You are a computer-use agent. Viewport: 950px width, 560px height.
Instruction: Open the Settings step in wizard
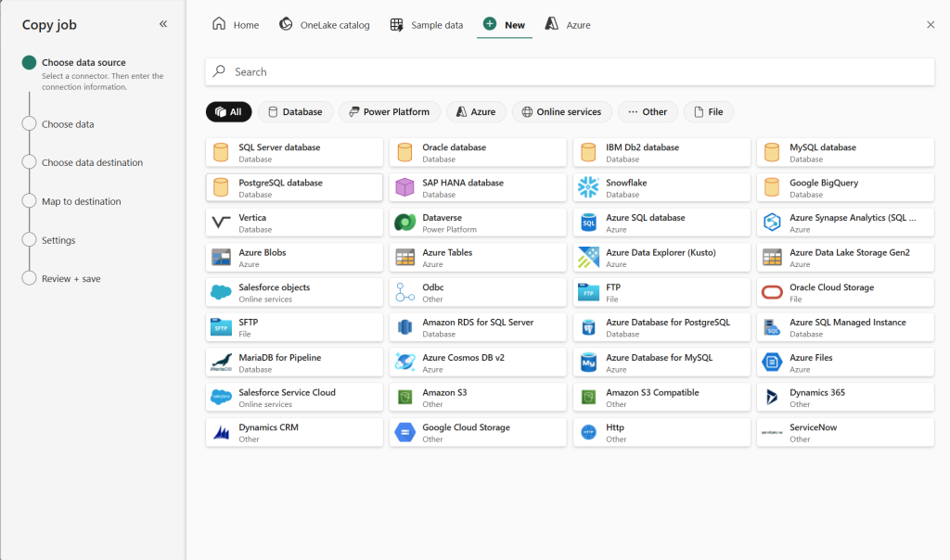[x=58, y=240]
